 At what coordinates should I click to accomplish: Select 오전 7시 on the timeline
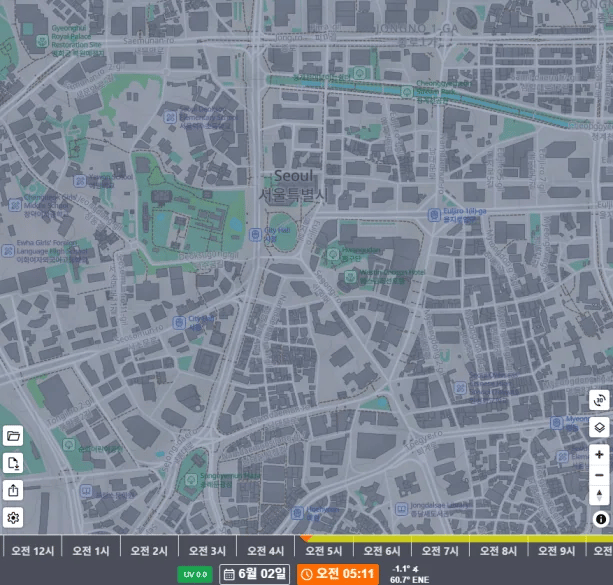[440, 551]
